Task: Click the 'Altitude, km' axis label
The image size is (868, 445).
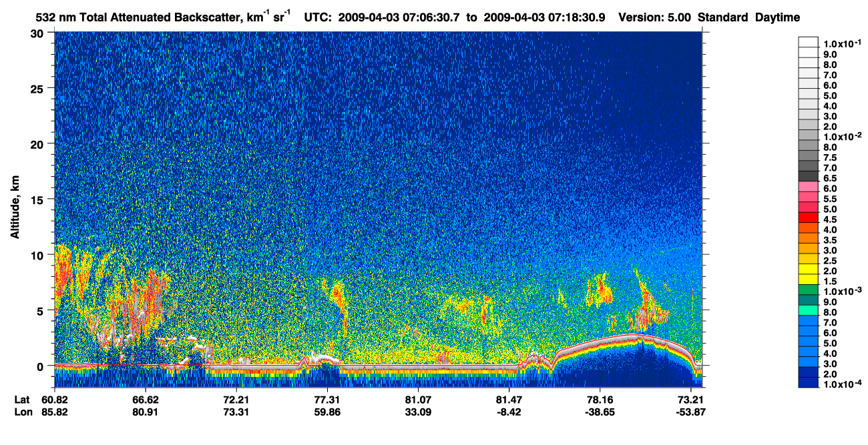Action: click(x=14, y=209)
